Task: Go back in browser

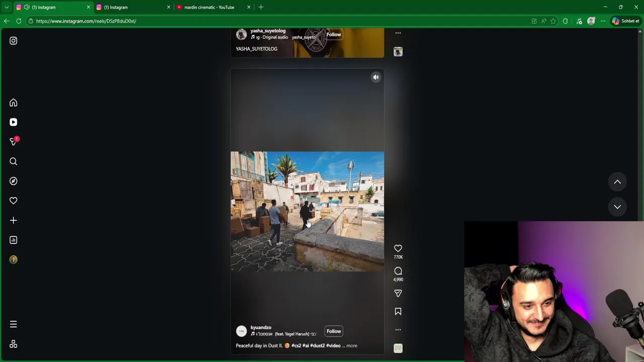Action: click(x=7, y=21)
